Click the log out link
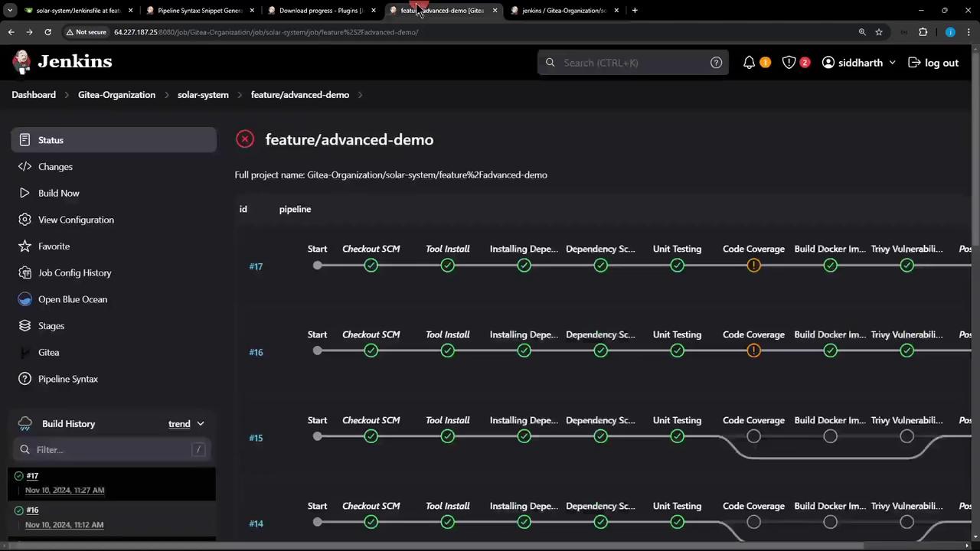This screenshot has width=980, height=551. click(933, 63)
